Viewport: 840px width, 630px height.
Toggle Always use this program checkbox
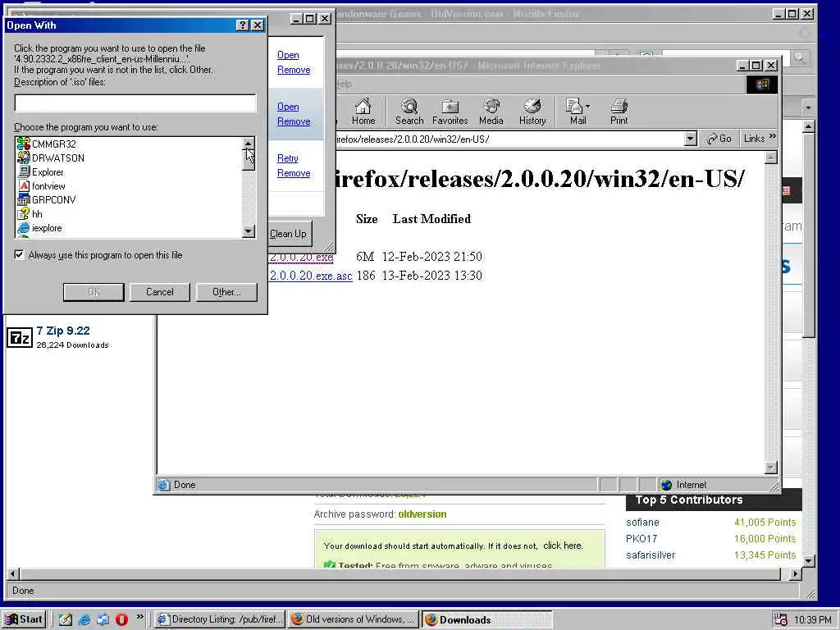[20, 255]
